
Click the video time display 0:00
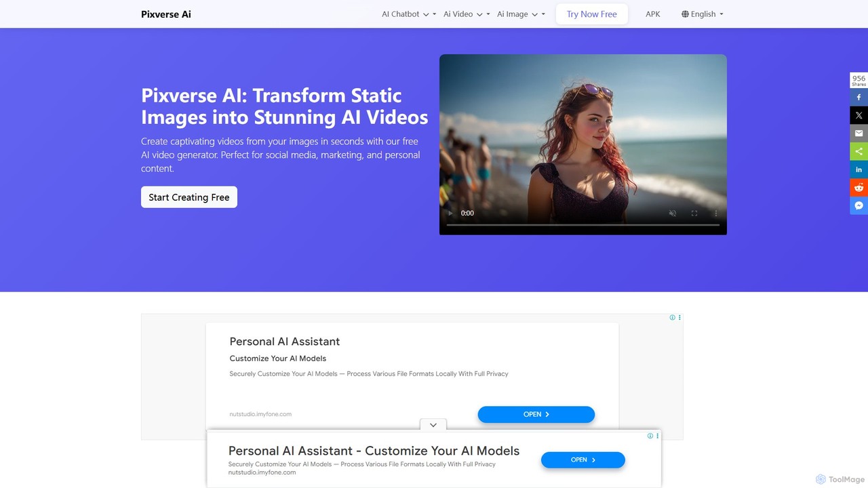point(467,213)
